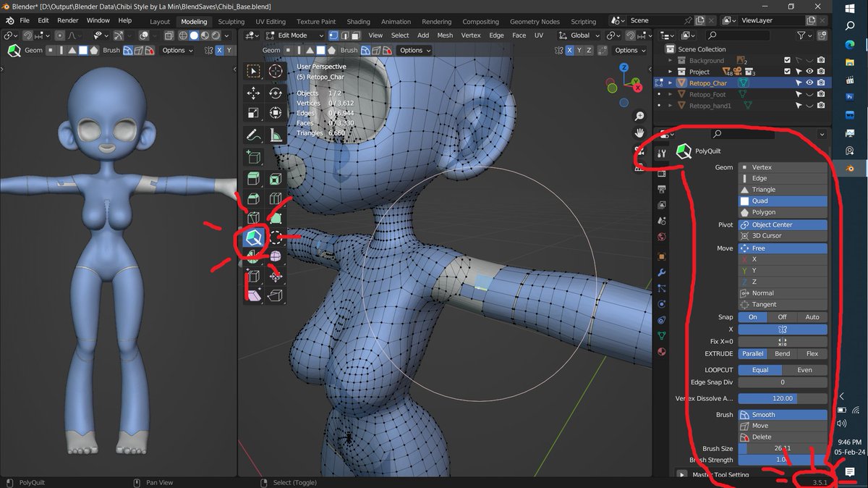The width and height of the screenshot is (868, 488).
Task: Select the Measure tool
Action: pyautogui.click(x=276, y=135)
